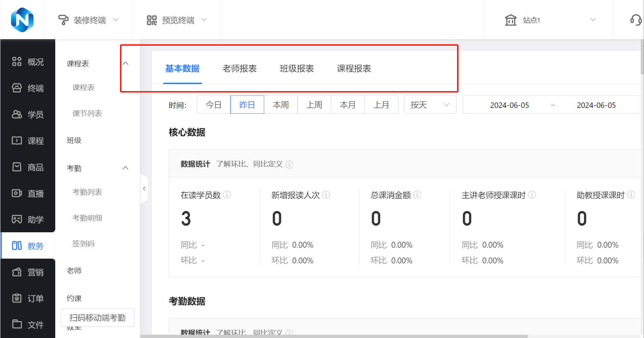Click the start date field 2024-06-05
The image size is (644, 338).
coord(509,105)
